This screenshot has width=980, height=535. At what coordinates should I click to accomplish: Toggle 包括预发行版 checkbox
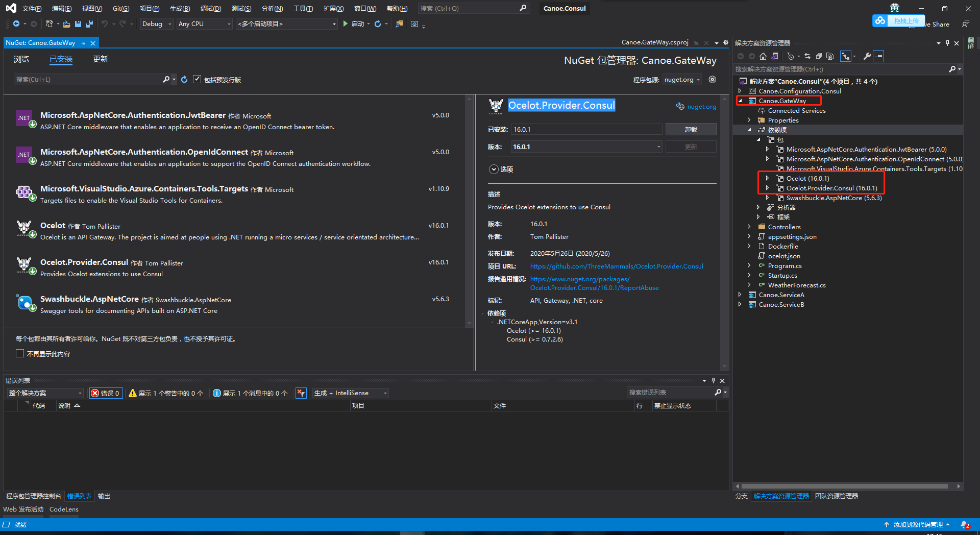tap(197, 80)
